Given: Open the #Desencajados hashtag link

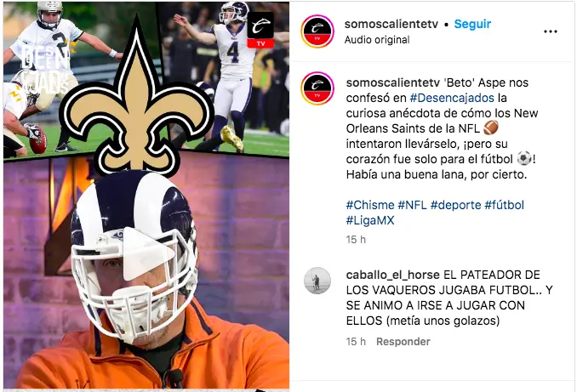Looking at the screenshot, I should pyautogui.click(x=452, y=98).
